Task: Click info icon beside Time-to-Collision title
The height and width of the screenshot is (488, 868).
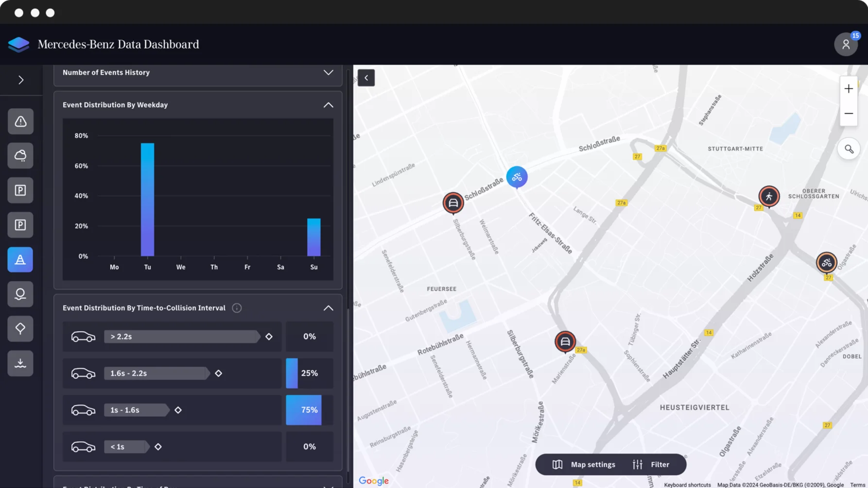Action: 237,308
